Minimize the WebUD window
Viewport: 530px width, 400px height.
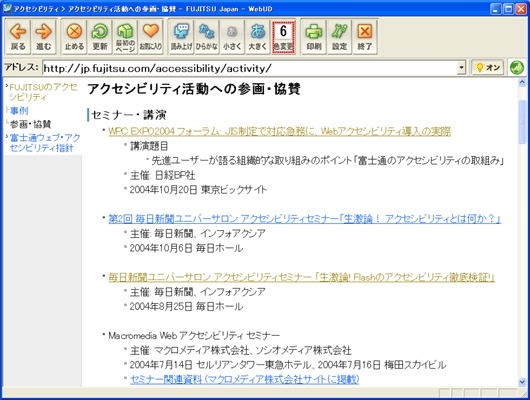496,9
